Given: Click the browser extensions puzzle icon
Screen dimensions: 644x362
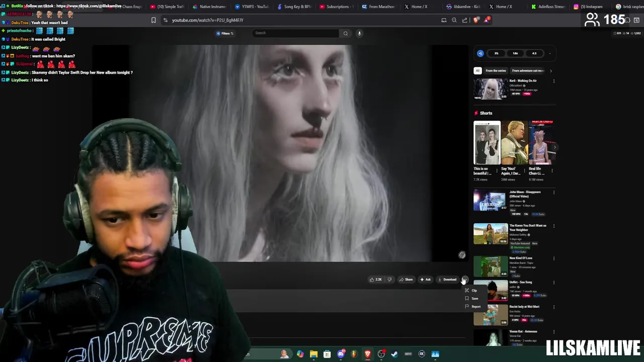Looking at the screenshot, I should (626, 20).
